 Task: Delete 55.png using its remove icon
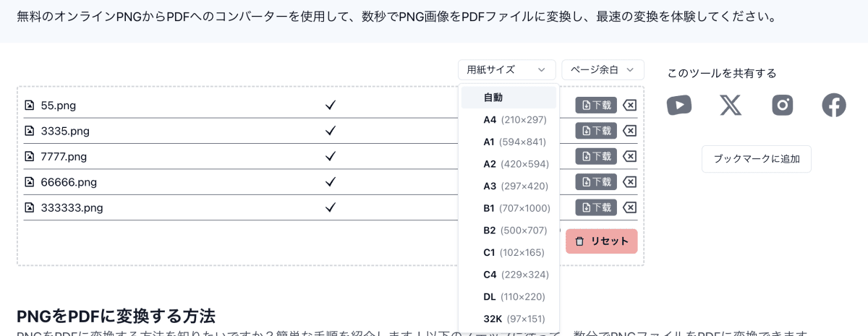pyautogui.click(x=630, y=105)
